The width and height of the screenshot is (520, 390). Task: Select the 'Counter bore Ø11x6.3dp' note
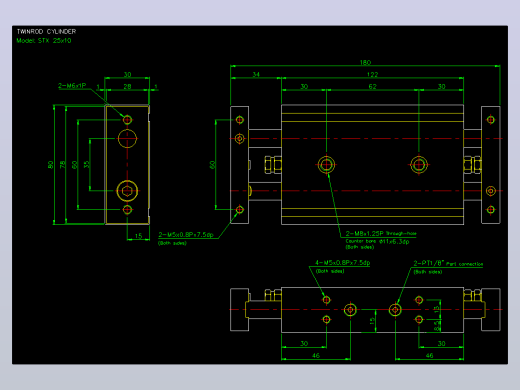377,241
